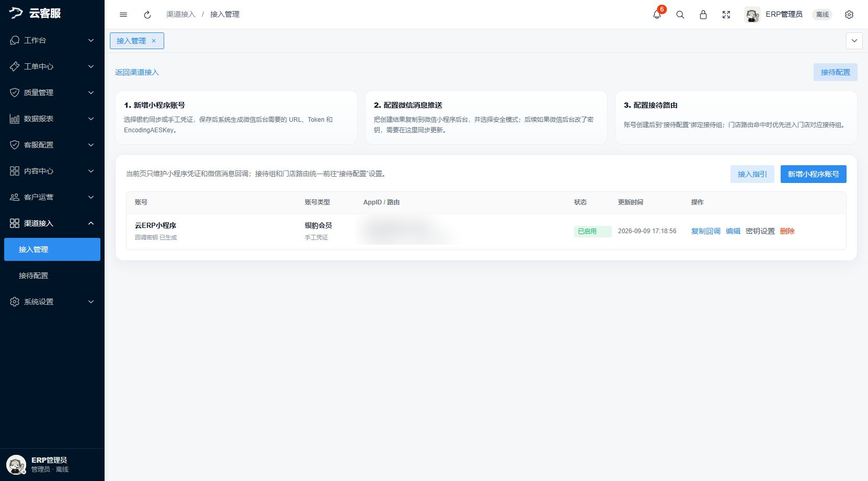Click the 接入指引 button
This screenshot has height=481, width=868.
tap(752, 174)
